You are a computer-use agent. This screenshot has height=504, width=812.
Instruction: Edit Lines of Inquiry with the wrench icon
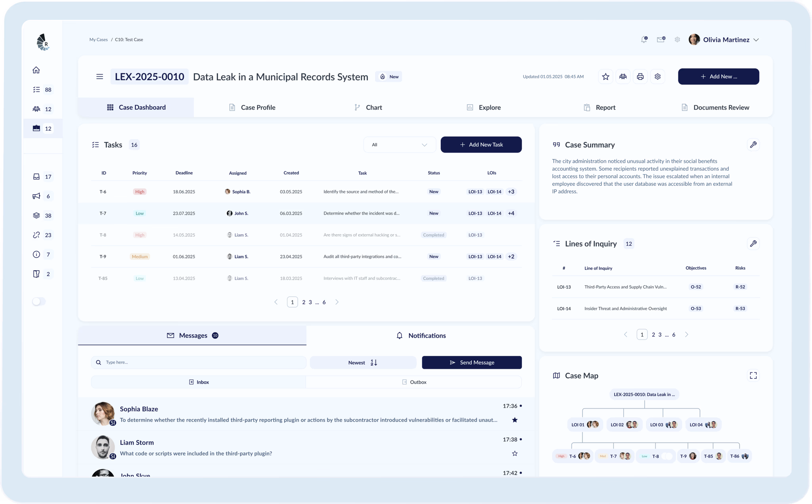tap(753, 243)
